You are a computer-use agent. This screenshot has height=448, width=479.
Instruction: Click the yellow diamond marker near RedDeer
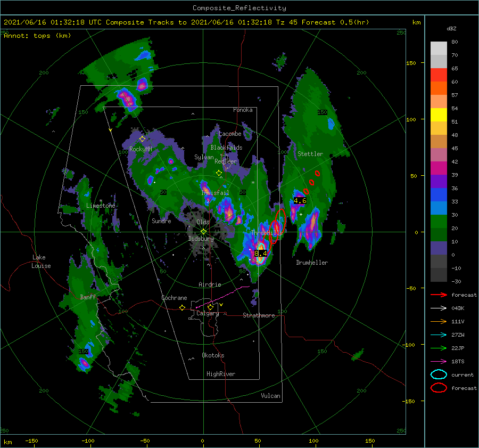point(219,173)
